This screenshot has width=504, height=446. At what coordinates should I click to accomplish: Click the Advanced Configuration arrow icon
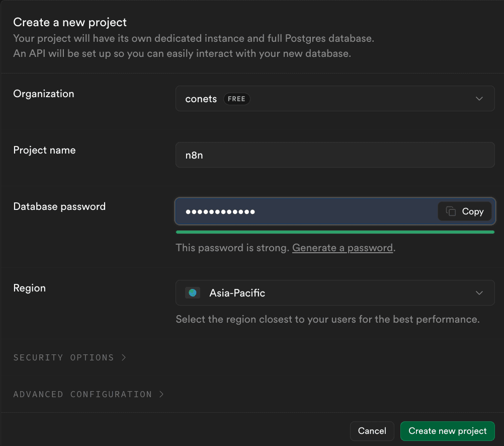click(x=161, y=394)
